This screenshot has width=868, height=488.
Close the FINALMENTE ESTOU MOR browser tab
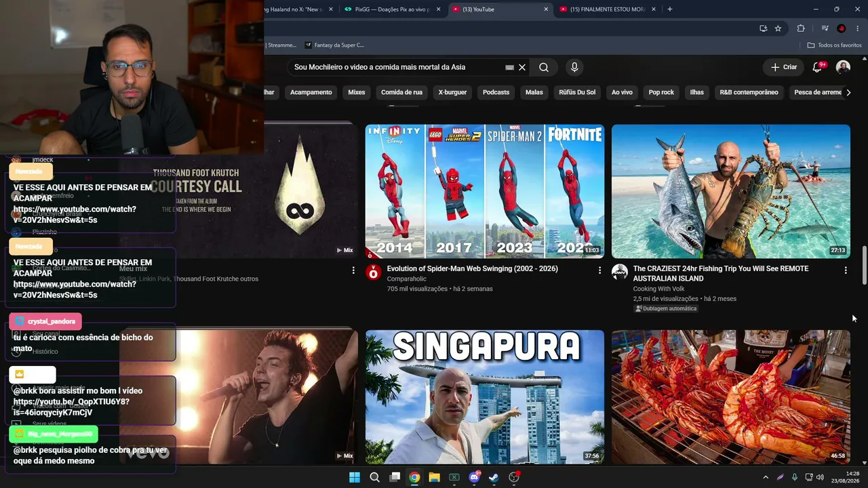click(x=654, y=9)
